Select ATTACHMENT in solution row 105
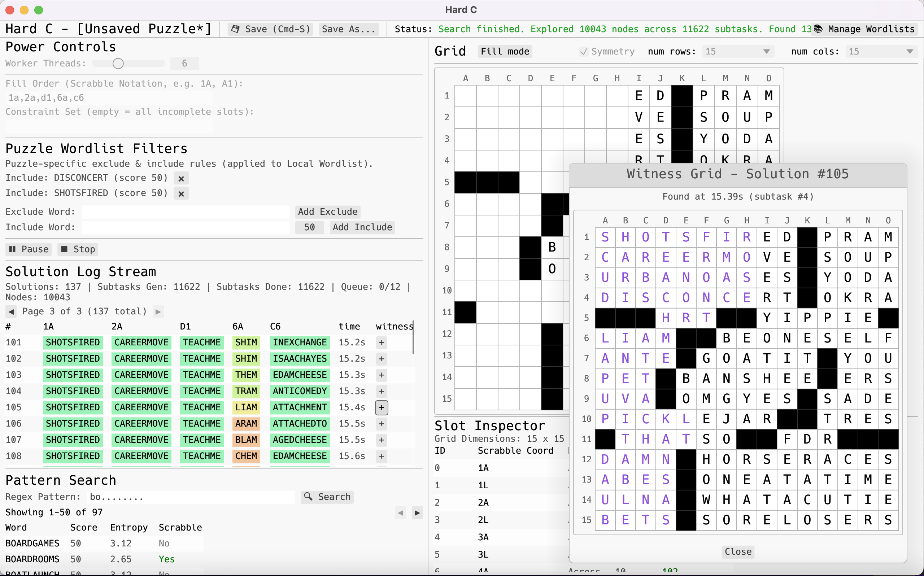This screenshot has height=576, width=924. point(299,407)
